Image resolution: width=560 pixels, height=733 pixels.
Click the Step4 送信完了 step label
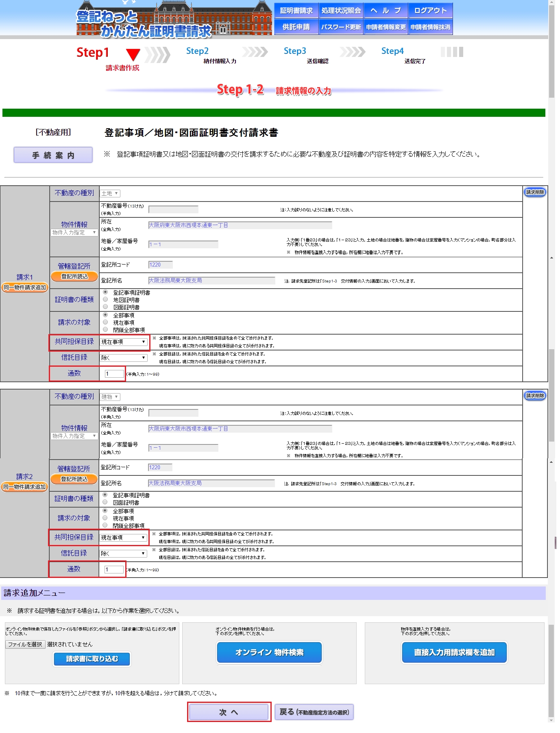[403, 55]
